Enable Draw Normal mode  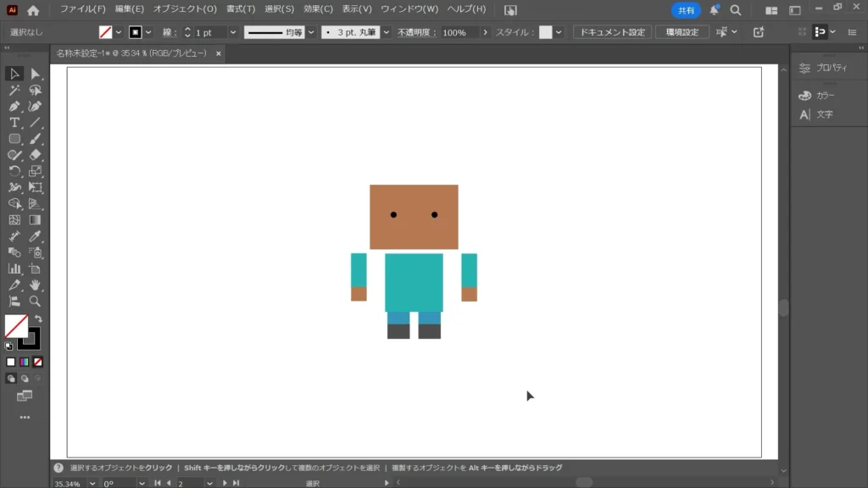pos(10,379)
